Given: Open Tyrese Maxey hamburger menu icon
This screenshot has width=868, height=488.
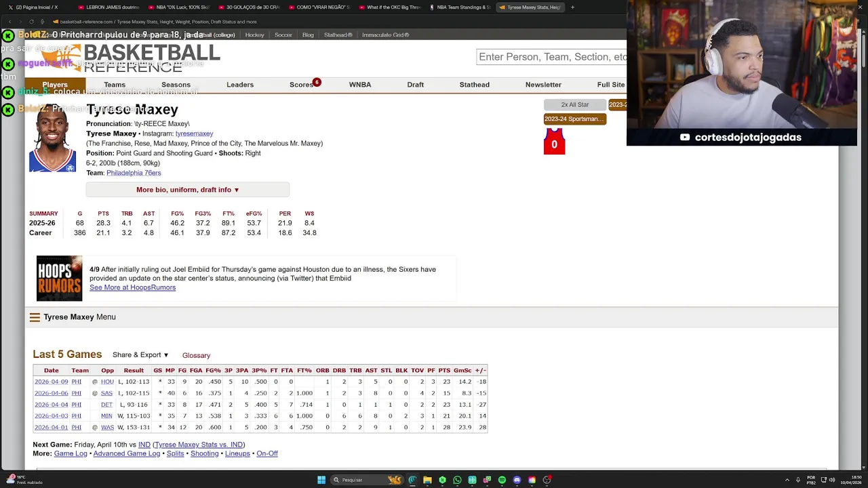Looking at the screenshot, I should [35, 317].
